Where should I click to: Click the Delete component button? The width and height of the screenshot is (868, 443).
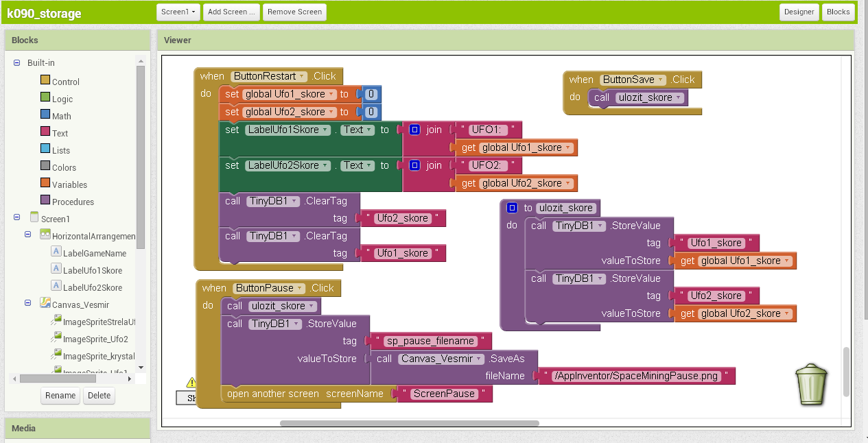pyautogui.click(x=99, y=396)
